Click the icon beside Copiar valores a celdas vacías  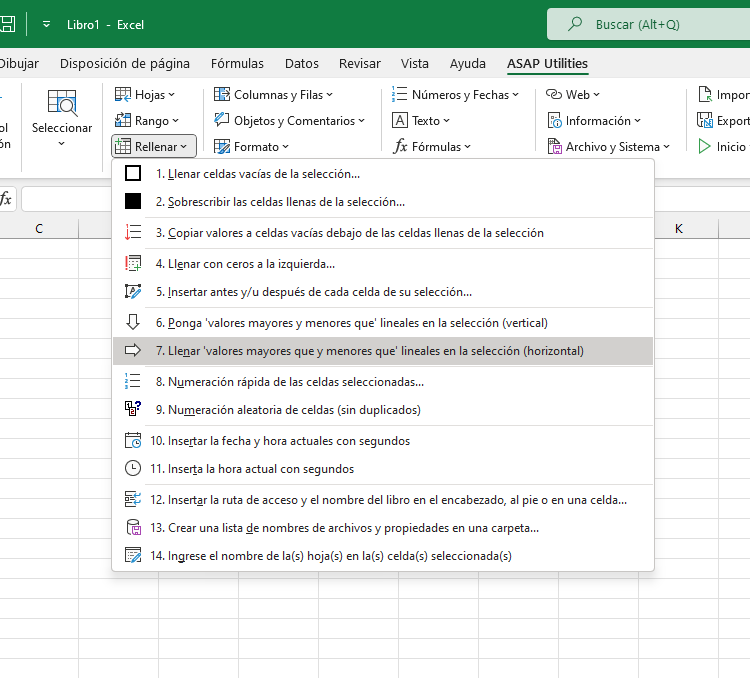point(132,233)
